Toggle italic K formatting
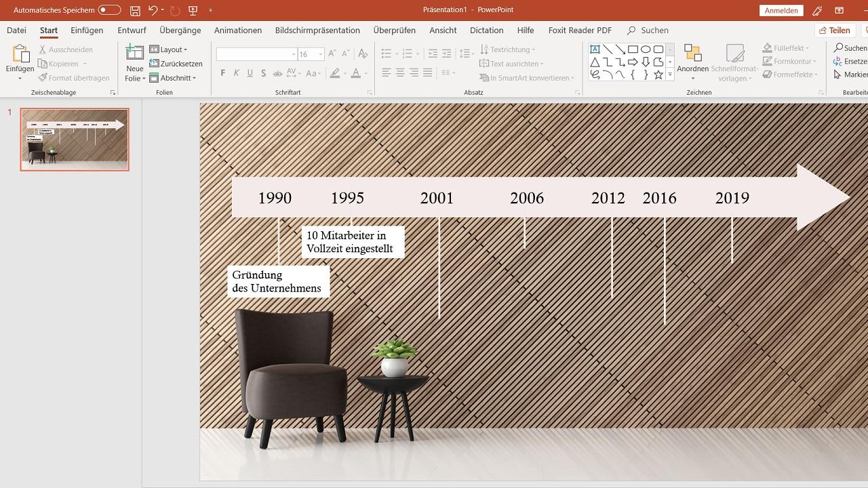Viewport: 868px width, 488px height. point(236,73)
